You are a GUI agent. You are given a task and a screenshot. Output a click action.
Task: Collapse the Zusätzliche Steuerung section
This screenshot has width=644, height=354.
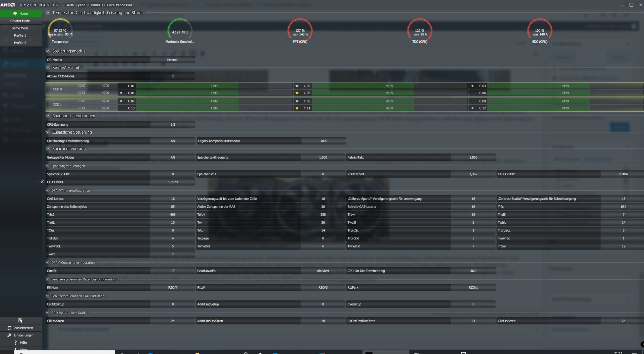point(48,132)
